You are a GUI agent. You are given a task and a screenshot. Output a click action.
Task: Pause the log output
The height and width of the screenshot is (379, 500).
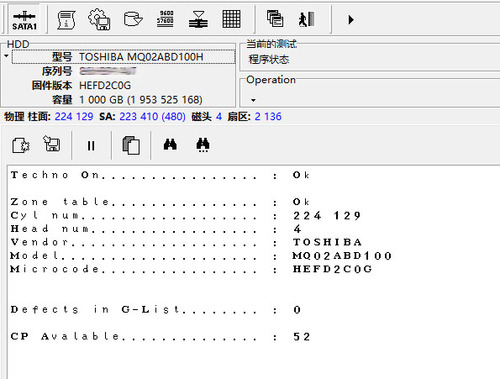pos(91,146)
